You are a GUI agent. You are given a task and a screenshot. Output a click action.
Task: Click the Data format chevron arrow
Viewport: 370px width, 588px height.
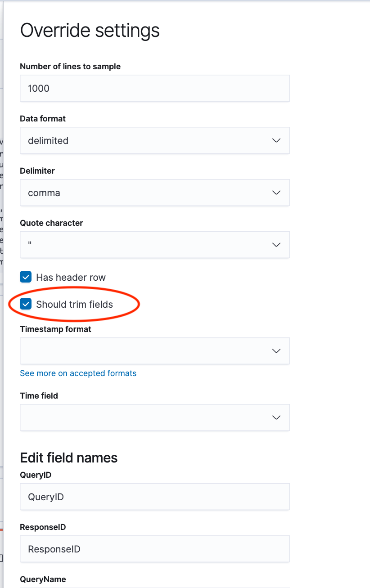coord(276,140)
